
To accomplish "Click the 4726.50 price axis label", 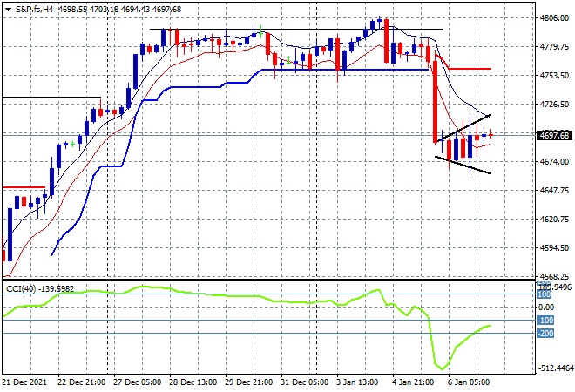I will [x=554, y=105].
